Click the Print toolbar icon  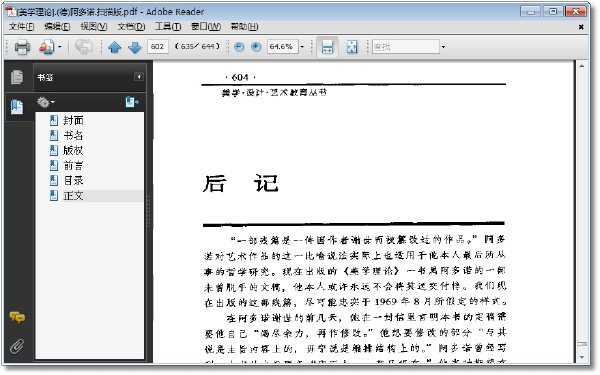22,47
